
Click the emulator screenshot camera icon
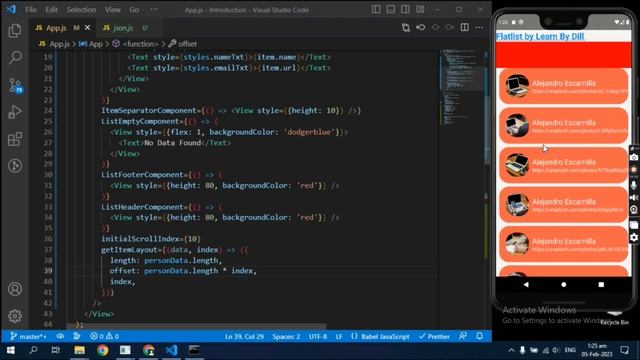(634, 157)
